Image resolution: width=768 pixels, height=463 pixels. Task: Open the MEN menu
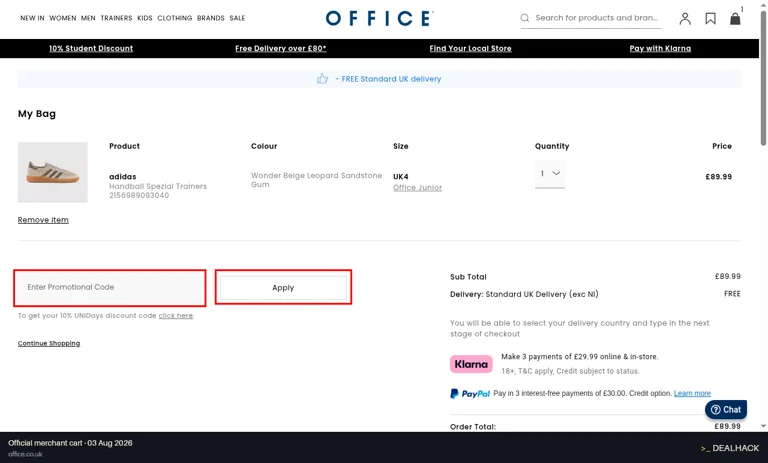tap(88, 18)
